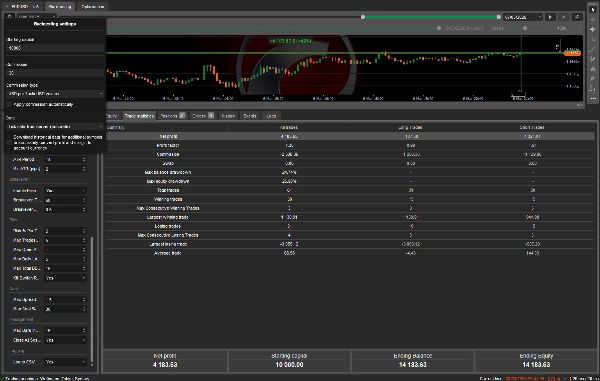Click the tool icon just below the line tool
This screenshot has width=600, height=381.
[592, 59]
